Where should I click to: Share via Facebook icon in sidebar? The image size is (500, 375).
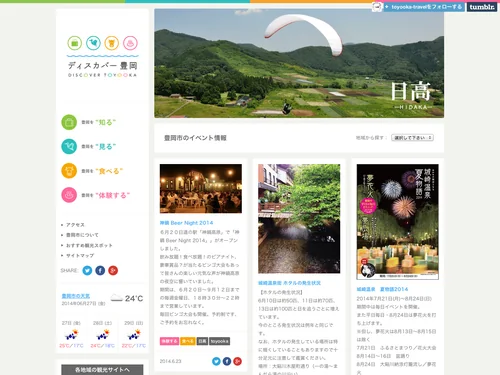pos(100,270)
